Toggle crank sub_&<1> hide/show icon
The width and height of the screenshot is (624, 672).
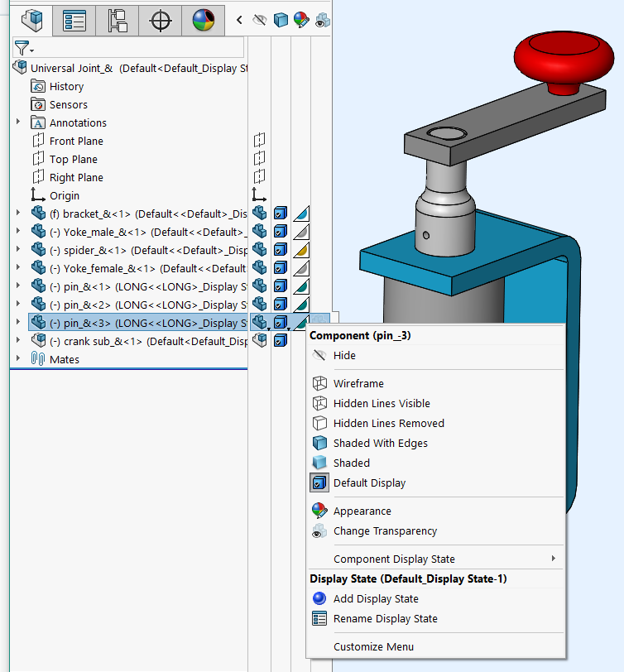click(259, 341)
